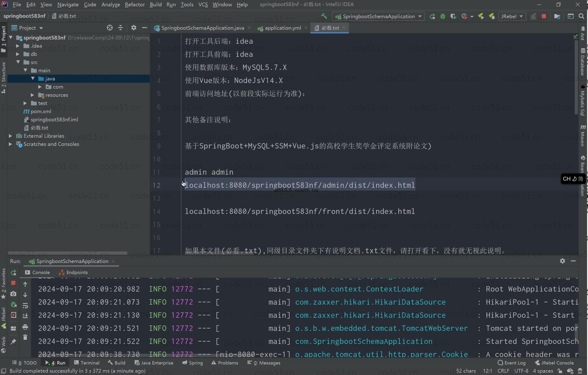Click the Build project hammer icon
This screenshot has height=375, width=588.
324,16
